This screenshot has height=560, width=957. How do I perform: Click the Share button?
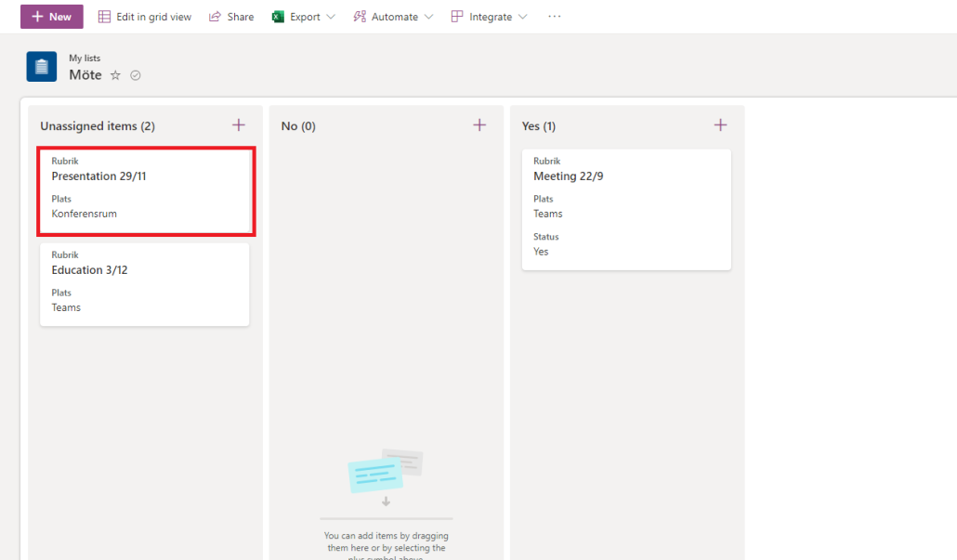pyautogui.click(x=231, y=17)
